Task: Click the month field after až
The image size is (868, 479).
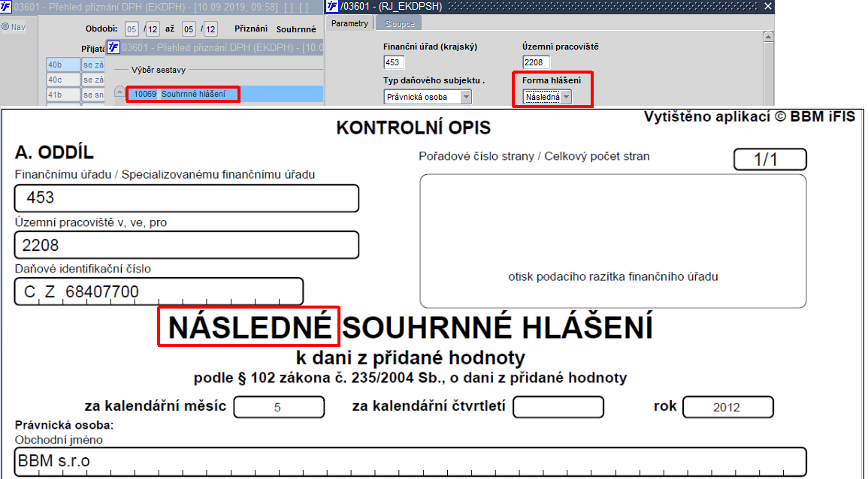Action: [189, 29]
